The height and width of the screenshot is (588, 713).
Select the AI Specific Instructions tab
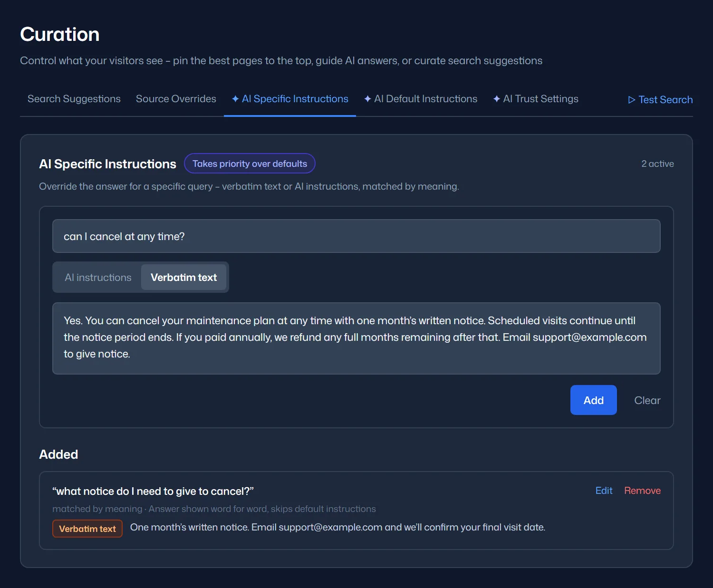[290, 99]
